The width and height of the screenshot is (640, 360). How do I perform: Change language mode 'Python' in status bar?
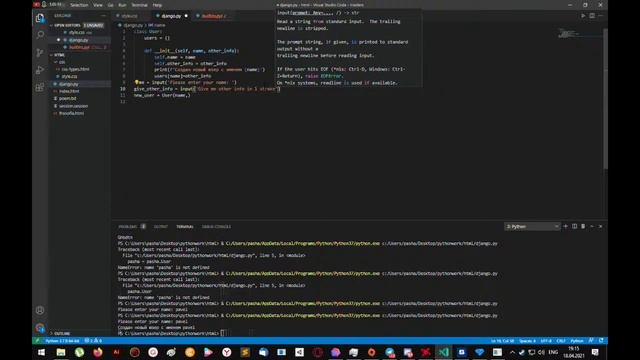pyautogui.click(x=577, y=340)
